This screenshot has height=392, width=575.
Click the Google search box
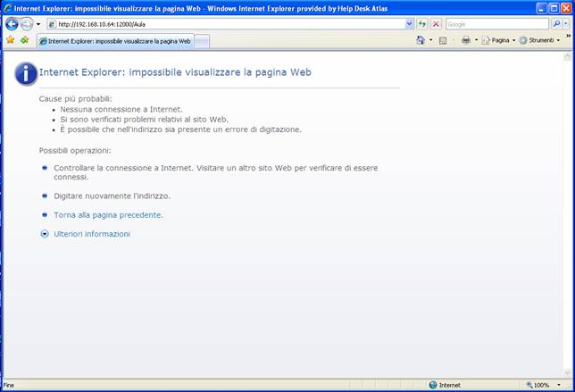(x=497, y=24)
